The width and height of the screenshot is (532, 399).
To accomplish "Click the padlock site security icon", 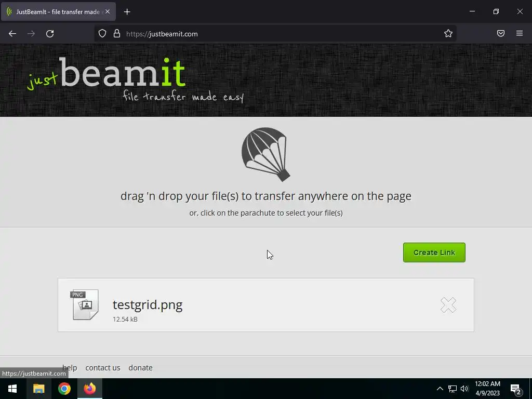I will click(x=117, y=34).
